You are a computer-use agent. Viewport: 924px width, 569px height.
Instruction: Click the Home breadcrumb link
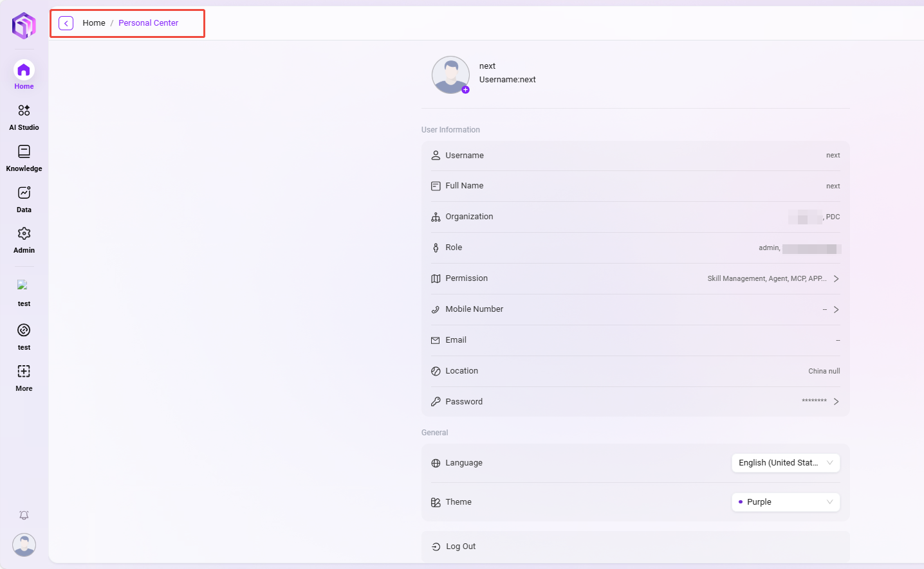coord(94,23)
